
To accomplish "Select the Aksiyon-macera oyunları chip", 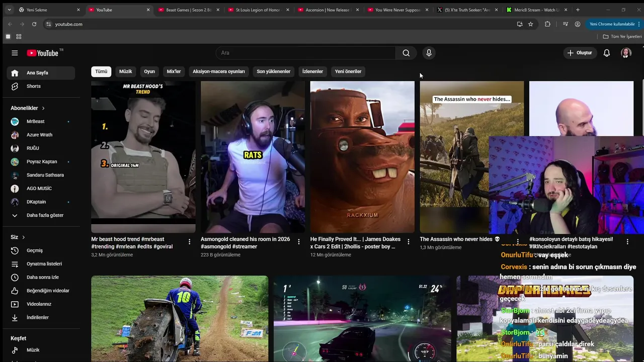I will tap(219, 71).
